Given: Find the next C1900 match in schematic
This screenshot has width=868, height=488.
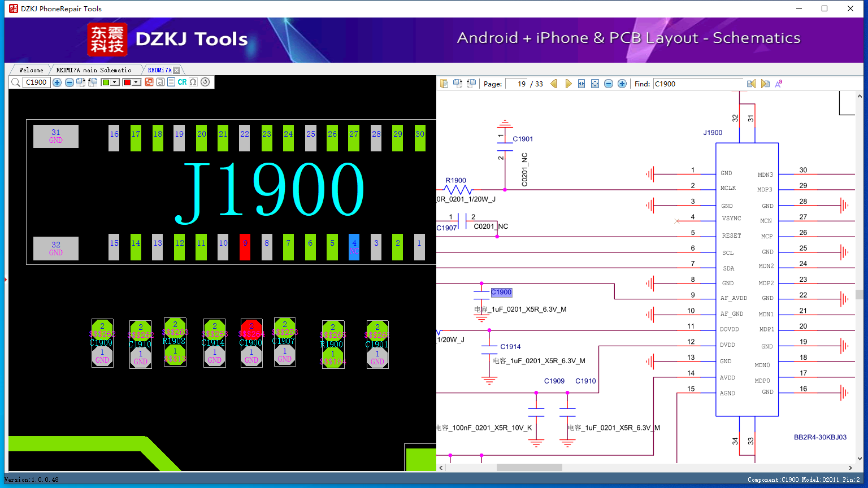Looking at the screenshot, I should [765, 84].
